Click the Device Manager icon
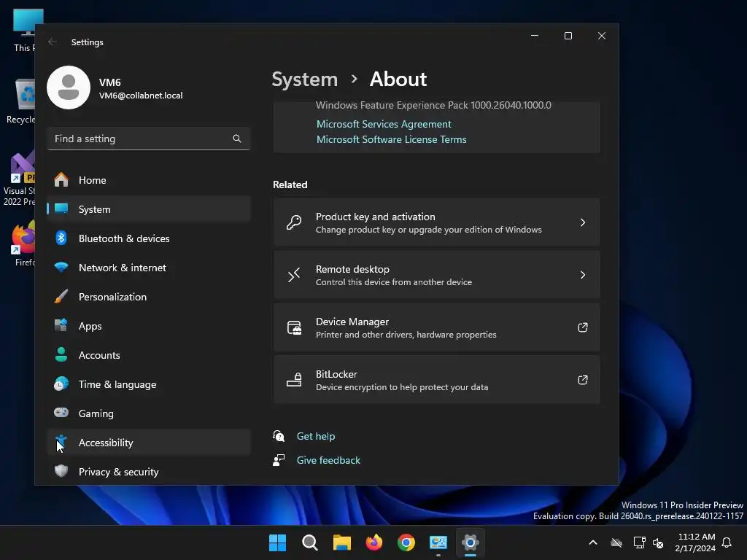 coord(294,327)
